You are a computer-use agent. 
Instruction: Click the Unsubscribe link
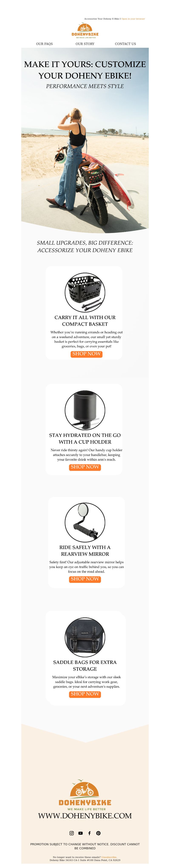click(x=109, y=857)
